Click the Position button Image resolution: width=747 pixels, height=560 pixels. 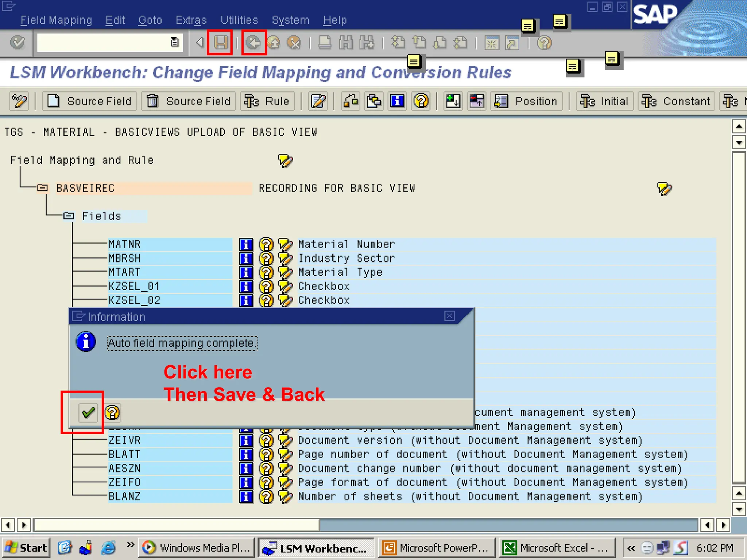[x=526, y=101]
